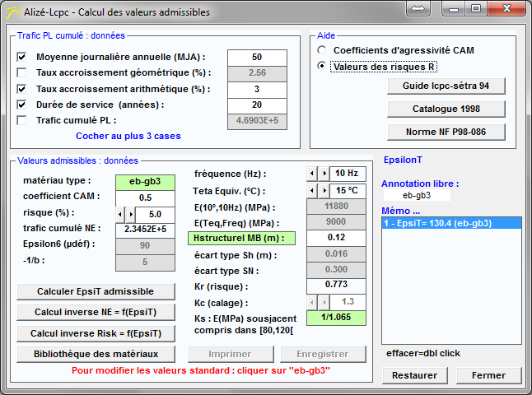
Task: Lower fréquence (Hz) with left arrow
Action: (312, 174)
